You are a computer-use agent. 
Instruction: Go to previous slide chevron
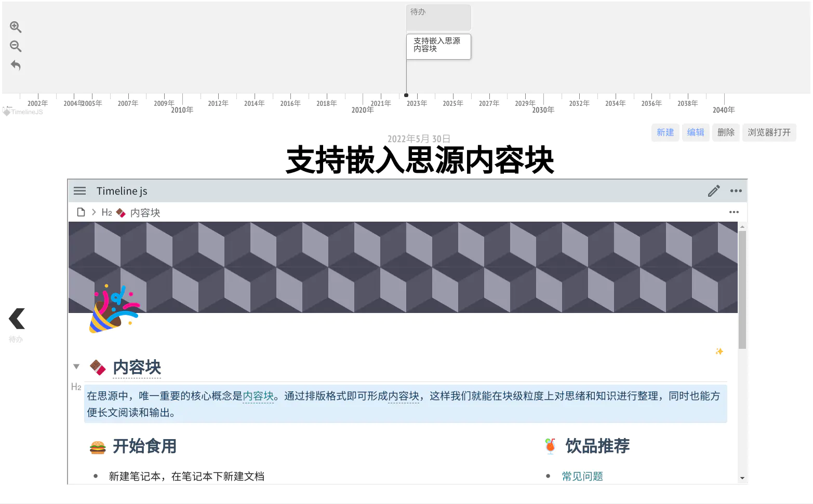(17, 319)
